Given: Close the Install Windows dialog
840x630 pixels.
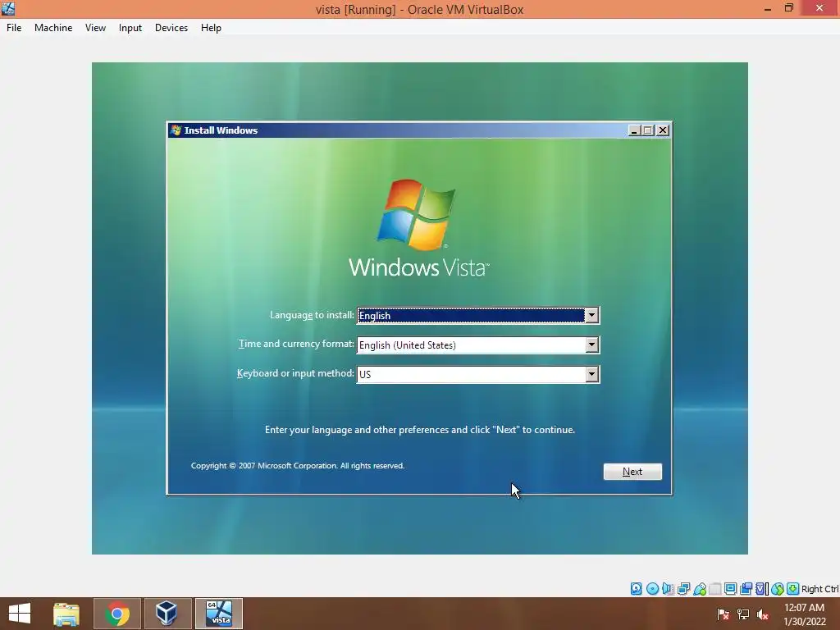Looking at the screenshot, I should (663, 130).
